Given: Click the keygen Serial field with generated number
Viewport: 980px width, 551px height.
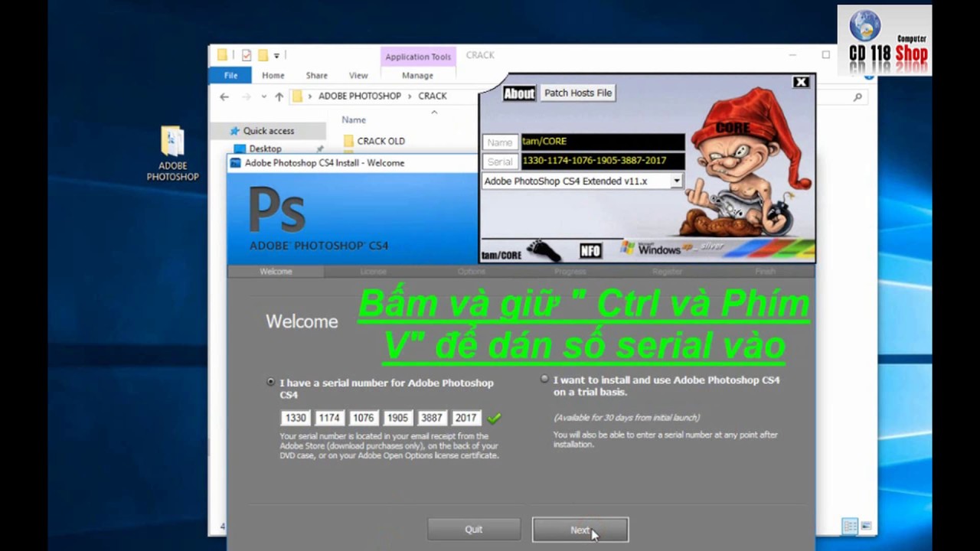Looking at the screenshot, I should coord(603,161).
